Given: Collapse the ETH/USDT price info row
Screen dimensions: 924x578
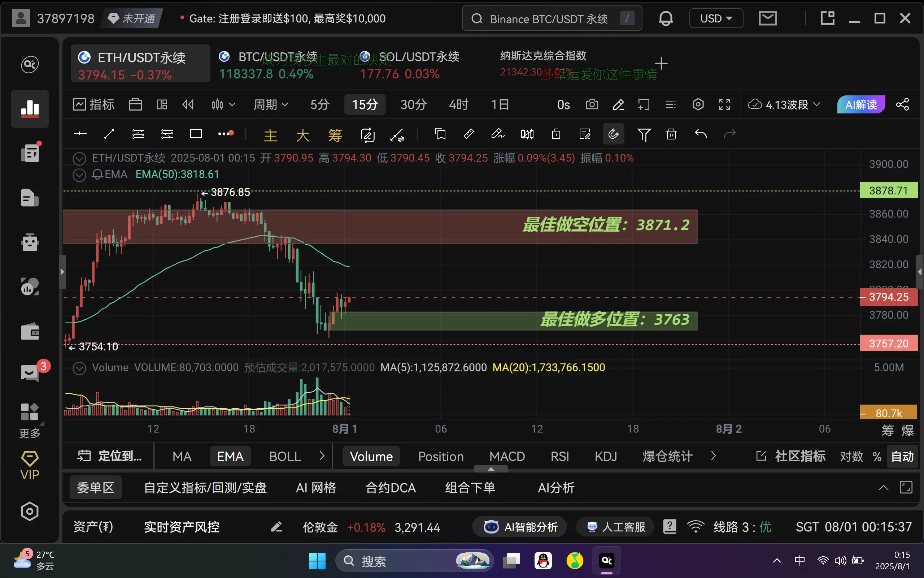Looking at the screenshot, I should click(79, 158).
